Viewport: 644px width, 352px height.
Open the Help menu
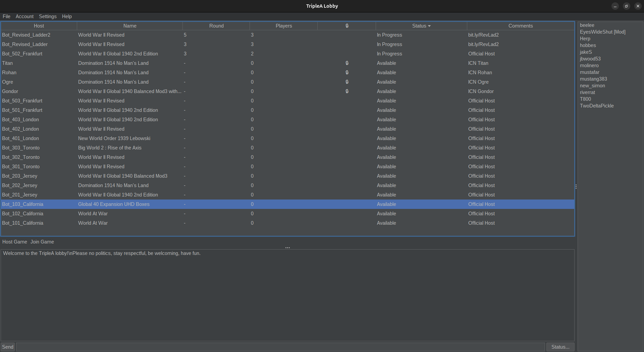click(x=67, y=16)
